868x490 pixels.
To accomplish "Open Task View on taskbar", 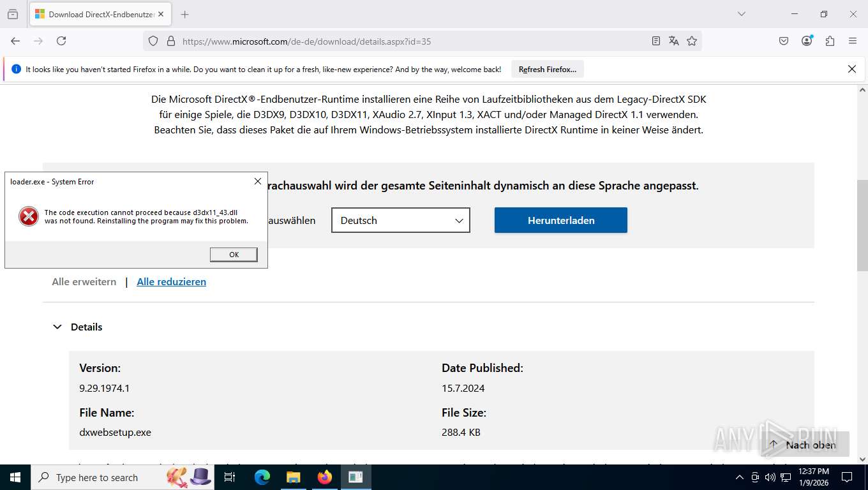I will (230, 477).
